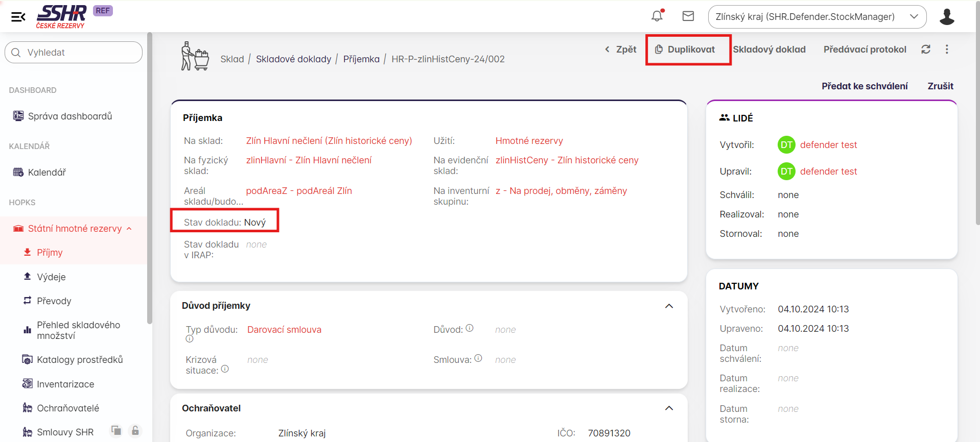This screenshot has height=442, width=980.
Task: Open the mail envelope messages
Action: (688, 16)
